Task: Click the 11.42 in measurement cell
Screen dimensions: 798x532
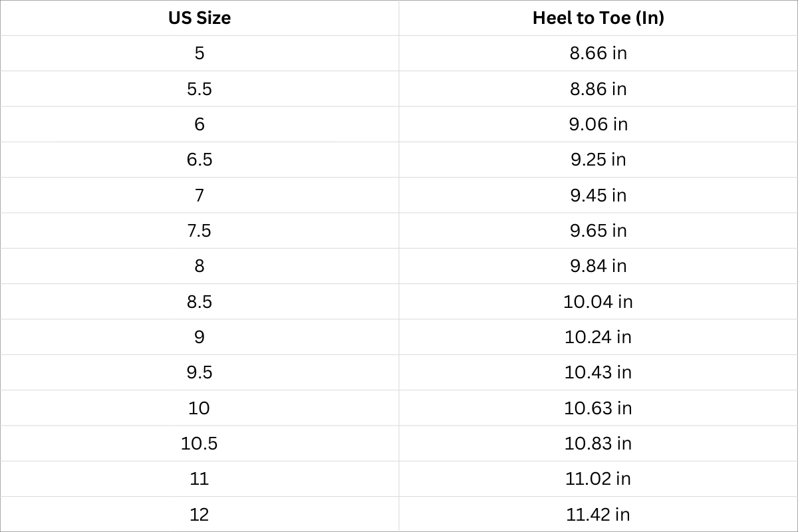Action: [x=598, y=514]
